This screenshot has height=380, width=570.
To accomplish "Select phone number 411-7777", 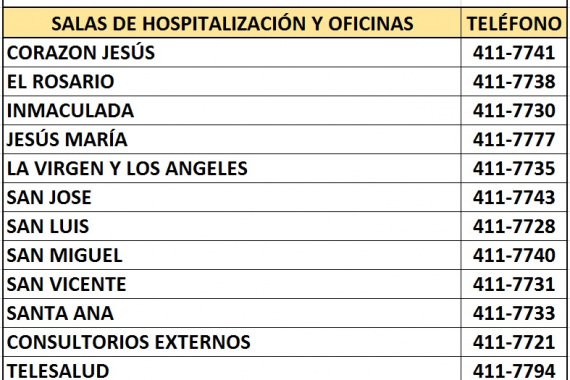I will [x=514, y=139].
